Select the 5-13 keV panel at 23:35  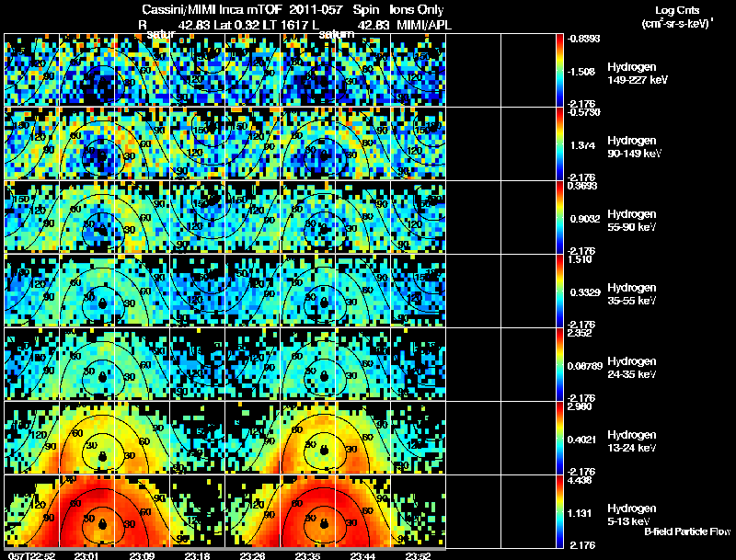coord(308,511)
